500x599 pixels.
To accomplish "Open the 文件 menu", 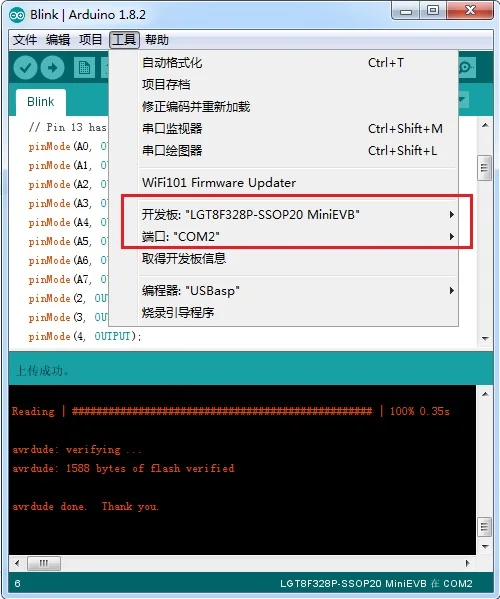I will tap(25, 40).
